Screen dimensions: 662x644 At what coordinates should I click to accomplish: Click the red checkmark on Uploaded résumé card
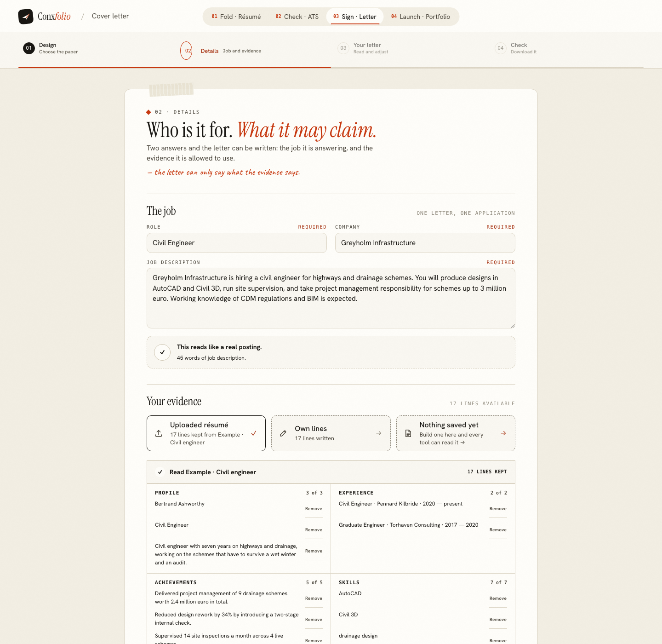[x=254, y=433]
